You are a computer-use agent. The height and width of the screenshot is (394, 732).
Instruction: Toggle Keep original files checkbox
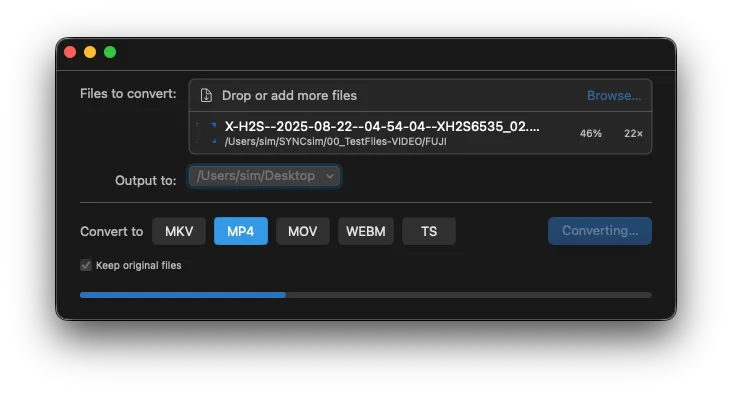tap(86, 265)
